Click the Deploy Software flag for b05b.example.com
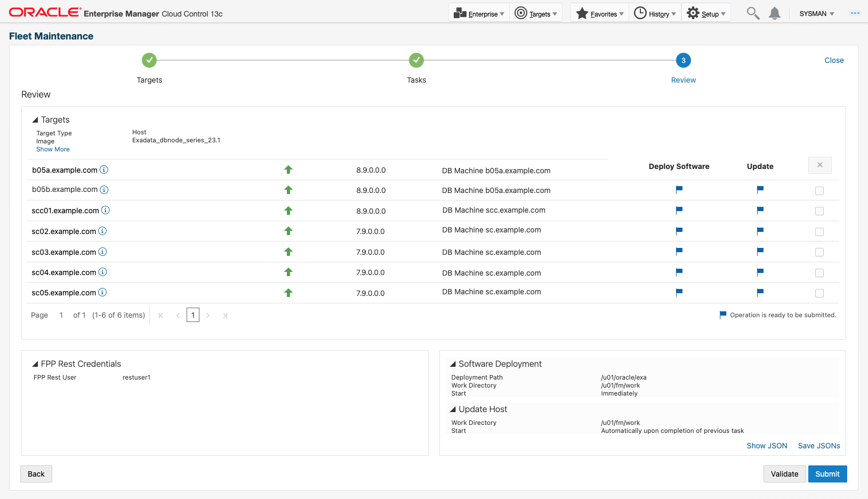 [x=679, y=189]
